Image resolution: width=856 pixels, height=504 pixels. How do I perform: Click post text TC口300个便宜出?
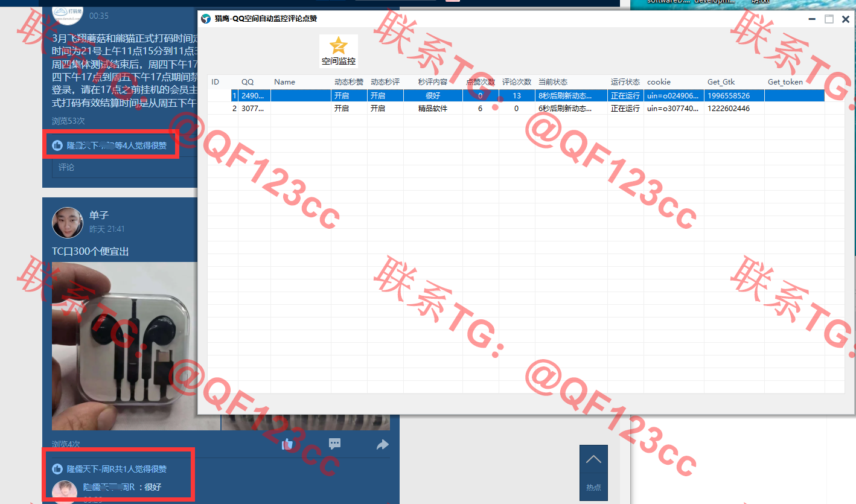(x=91, y=251)
